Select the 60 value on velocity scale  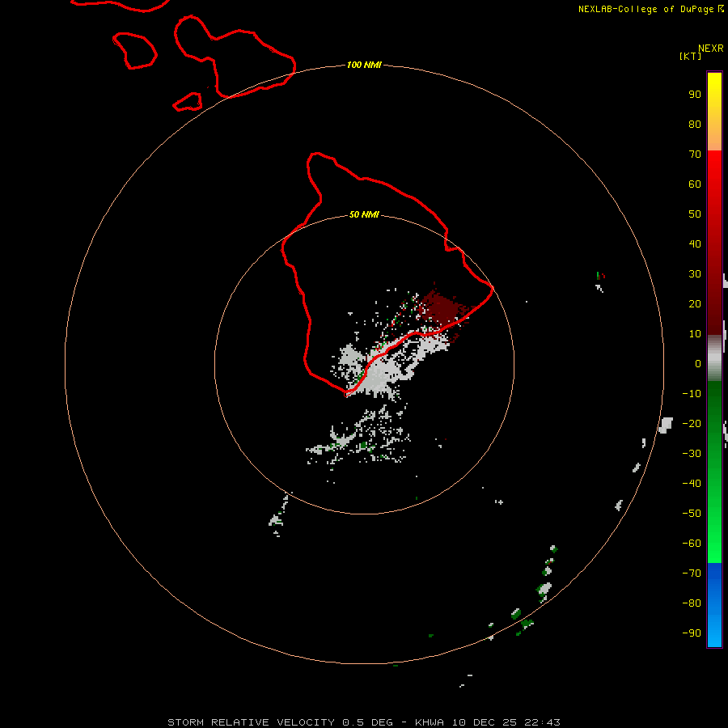[x=695, y=184]
